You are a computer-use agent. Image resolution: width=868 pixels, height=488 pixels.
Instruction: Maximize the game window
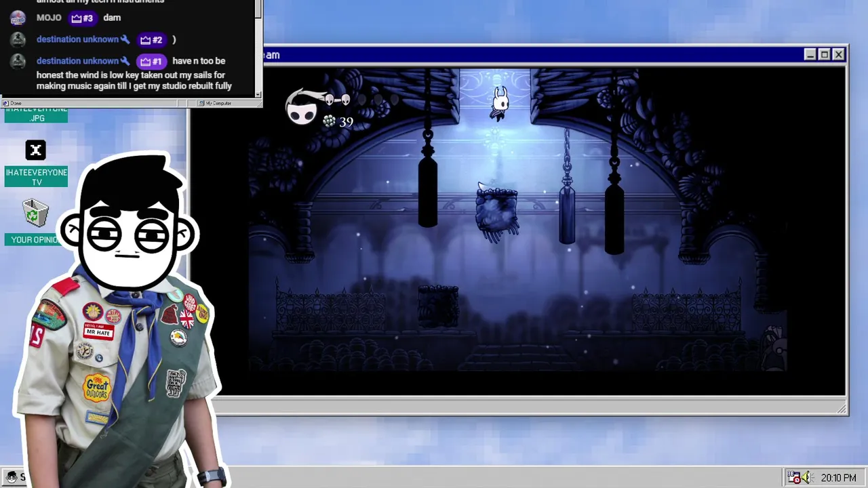point(824,55)
